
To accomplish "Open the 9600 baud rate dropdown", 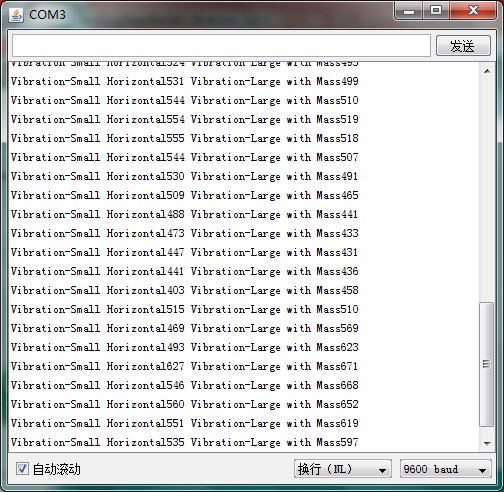I will [446, 469].
